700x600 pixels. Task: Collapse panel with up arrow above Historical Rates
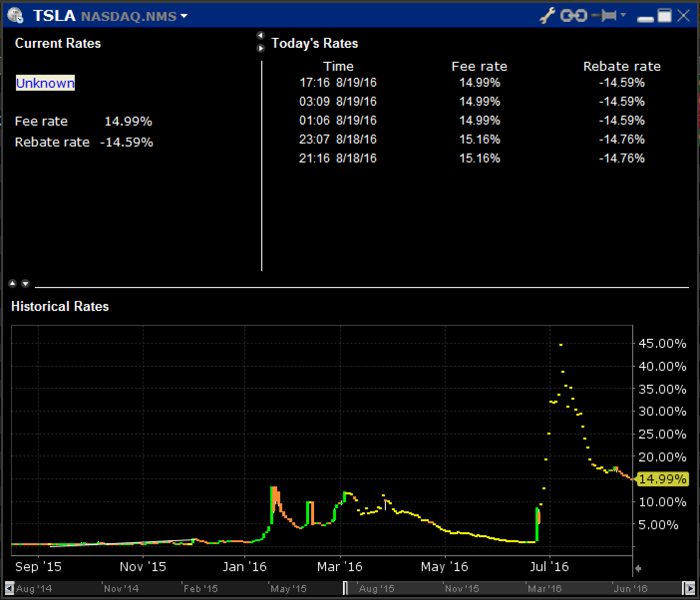pos(13,284)
